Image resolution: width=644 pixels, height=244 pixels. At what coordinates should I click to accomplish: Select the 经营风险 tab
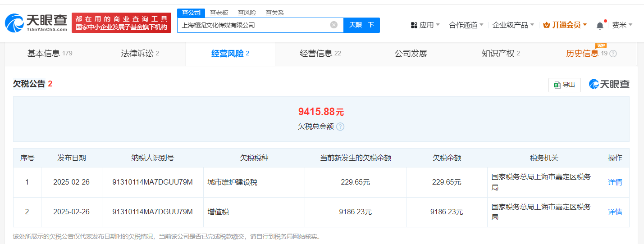230,54
